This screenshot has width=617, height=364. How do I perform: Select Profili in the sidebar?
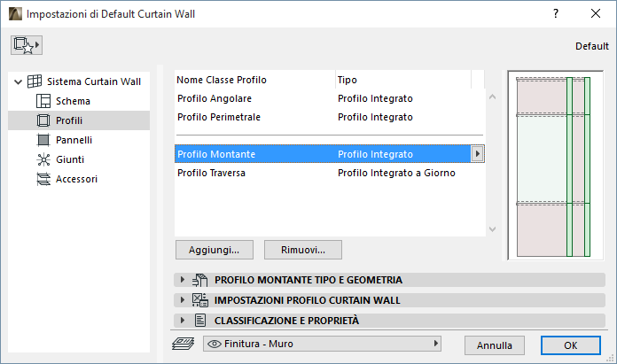(x=69, y=120)
